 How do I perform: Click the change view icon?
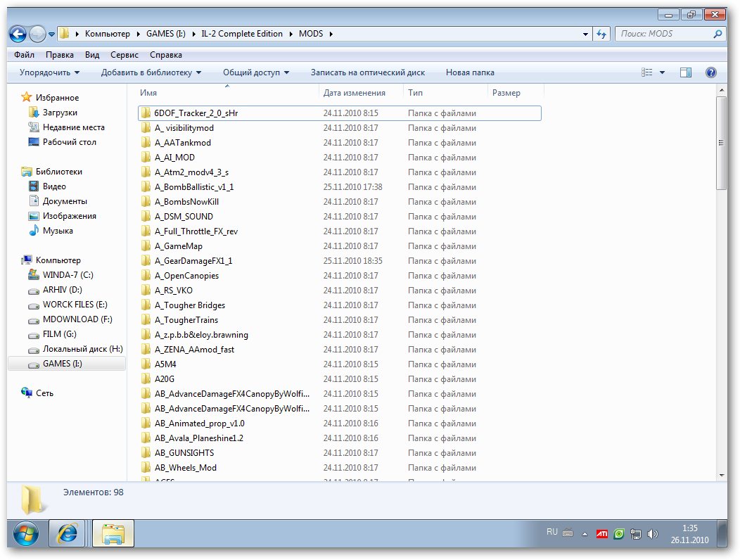647,72
